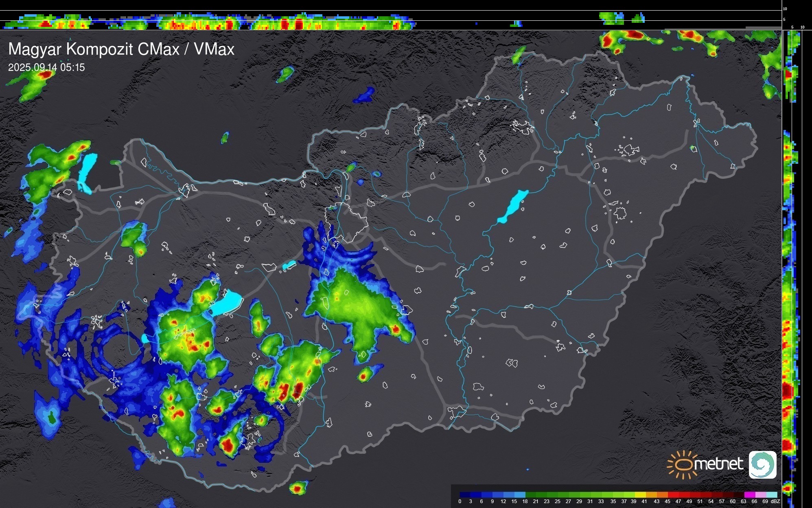Click the 2025.09.14 05:15 timestamp

46,68
